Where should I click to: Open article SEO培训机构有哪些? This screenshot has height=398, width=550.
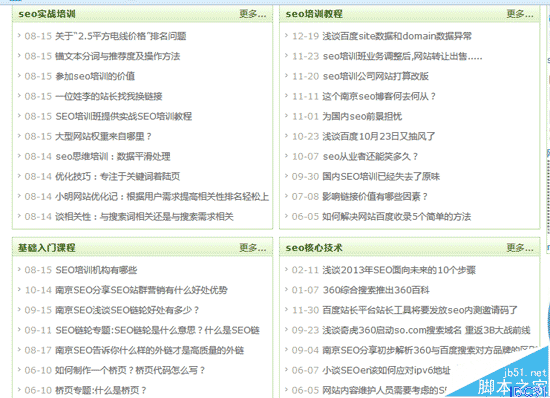[96, 270]
